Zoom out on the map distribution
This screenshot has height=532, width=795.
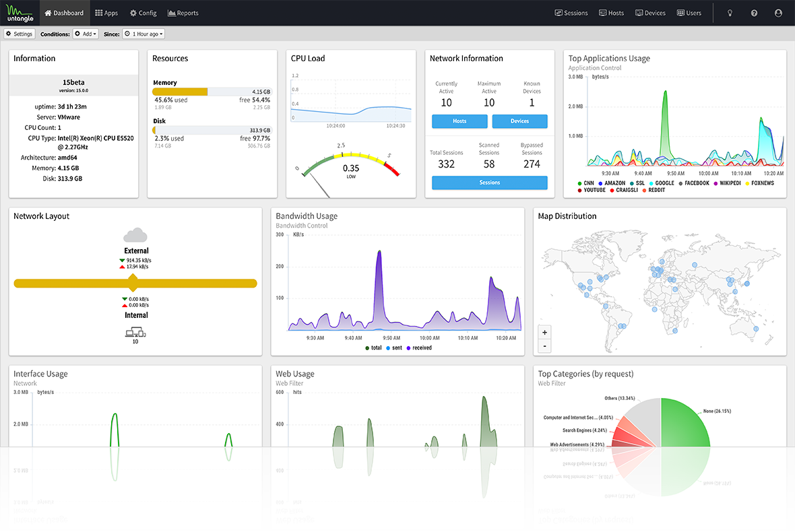[x=545, y=346]
